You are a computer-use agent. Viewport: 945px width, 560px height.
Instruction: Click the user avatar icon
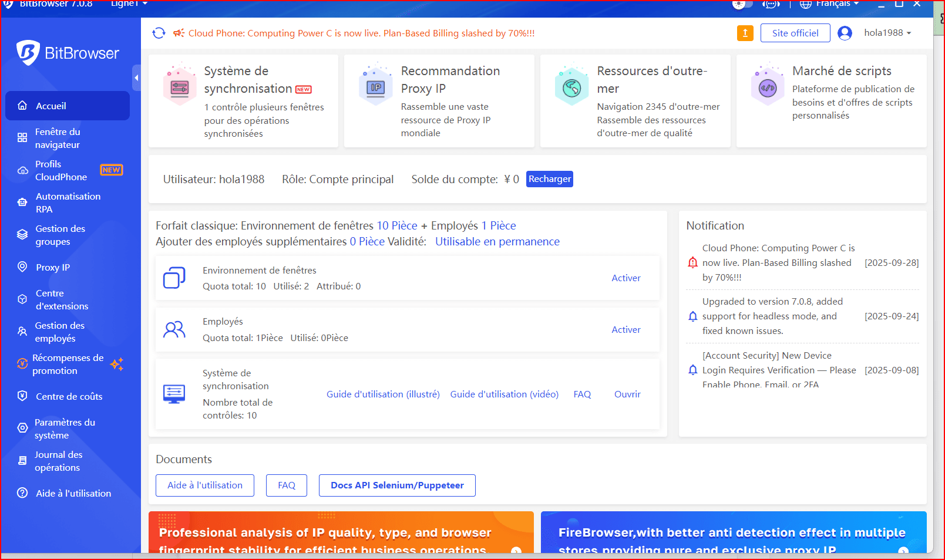pyautogui.click(x=845, y=33)
